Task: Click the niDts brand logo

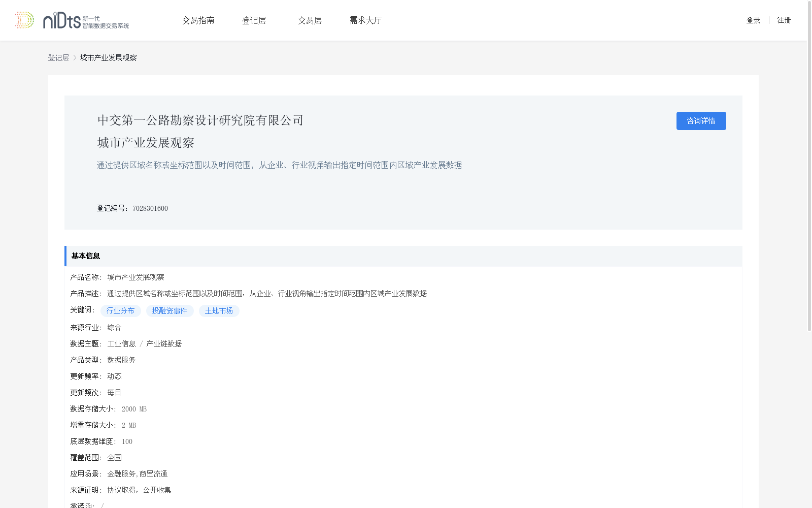Action: [86, 20]
